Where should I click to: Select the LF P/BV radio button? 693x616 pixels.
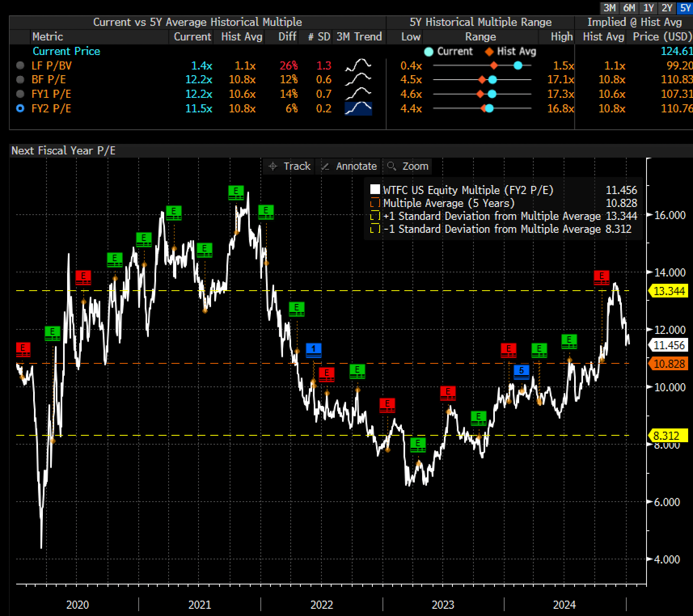click(20, 65)
